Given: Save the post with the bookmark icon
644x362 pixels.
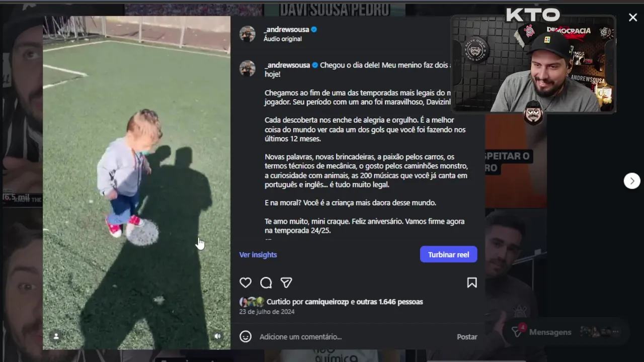Looking at the screenshot, I should click(472, 283).
